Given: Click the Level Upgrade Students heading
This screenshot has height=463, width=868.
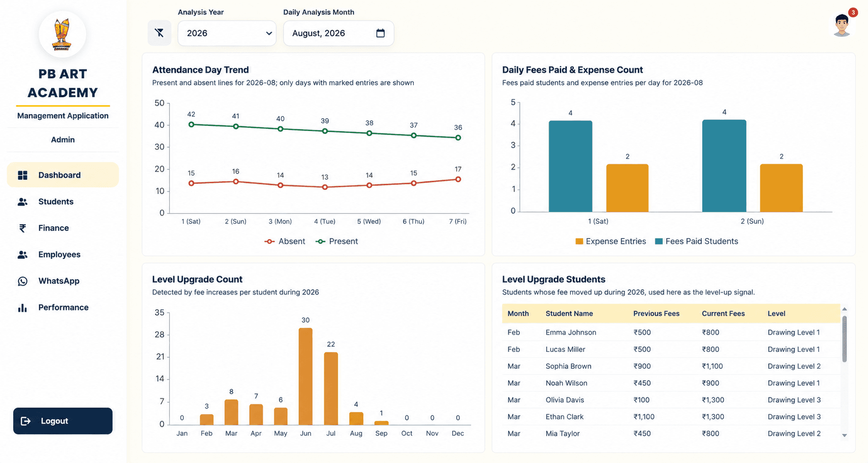Looking at the screenshot, I should coord(554,280).
